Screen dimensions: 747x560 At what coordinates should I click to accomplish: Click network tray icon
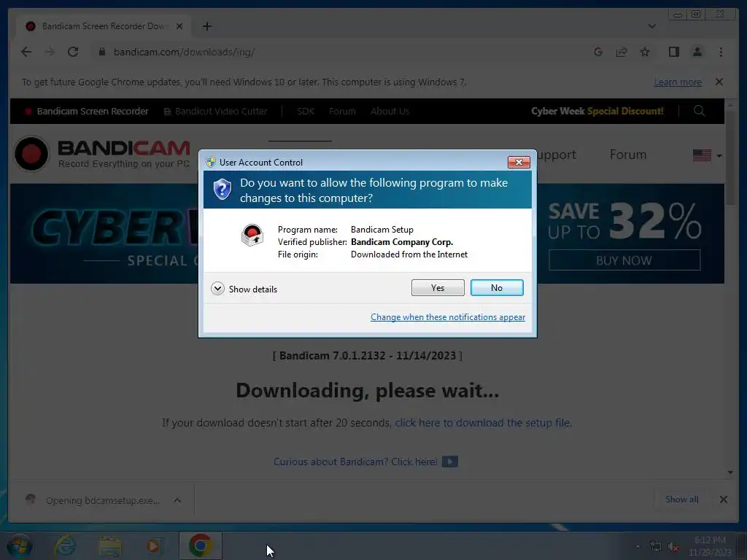click(x=656, y=547)
